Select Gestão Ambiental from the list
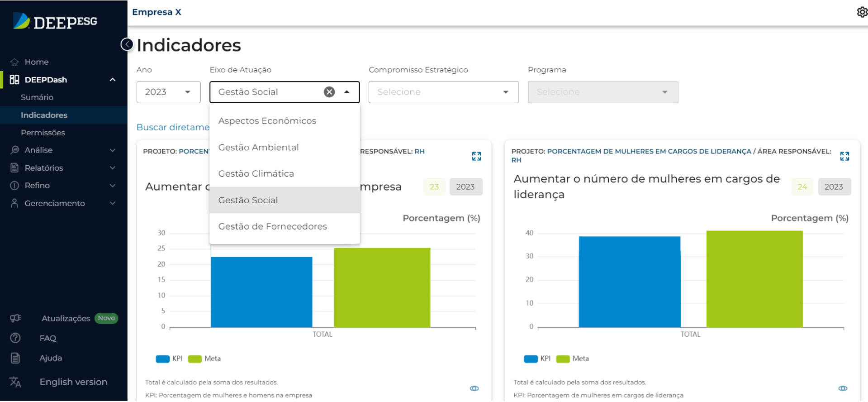 coord(258,148)
